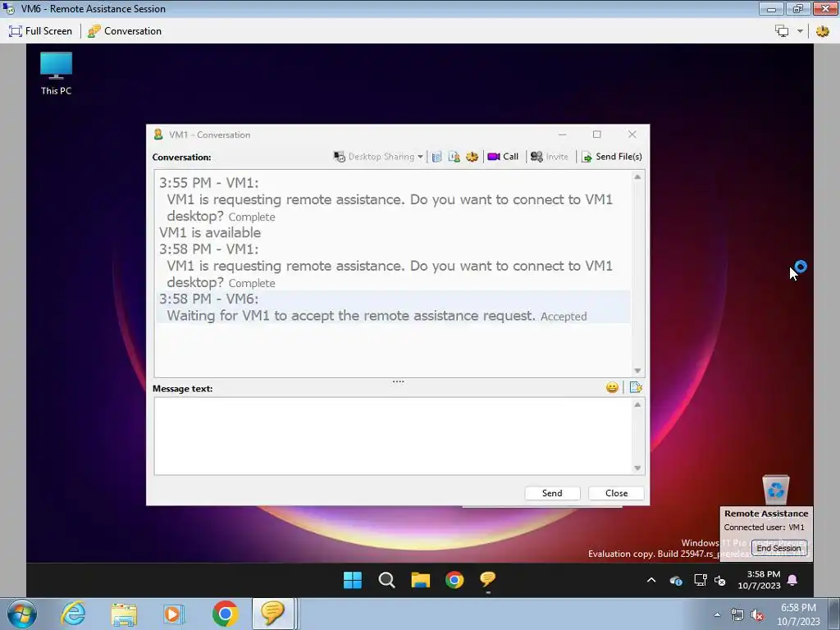
Task: Click the Send button
Action: point(552,493)
